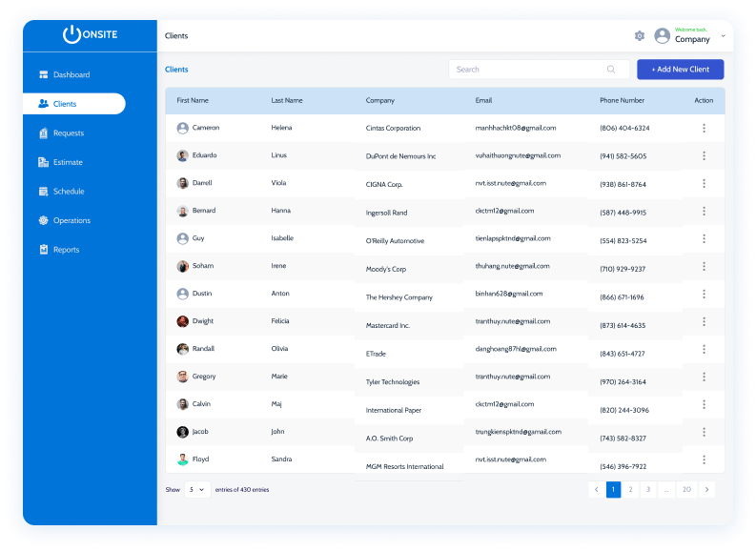This screenshot has width=756, height=551.
Task: Open the Dashboard sidebar item
Action: coord(72,74)
